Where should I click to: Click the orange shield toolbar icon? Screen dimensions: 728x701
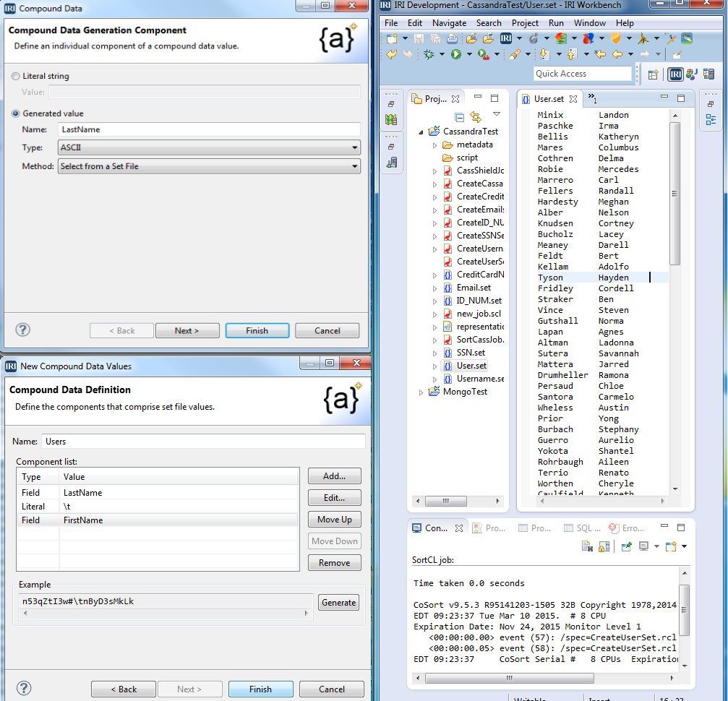click(616, 38)
